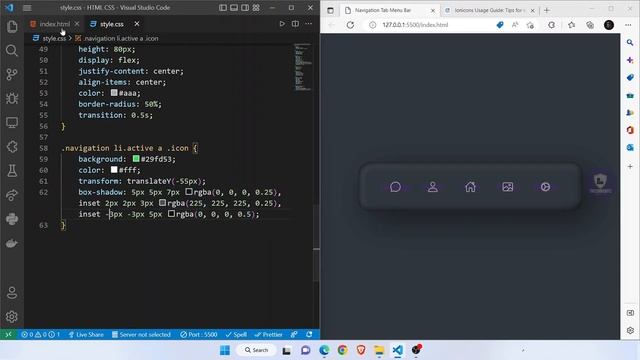Open the #aaa color swatch picker

click(x=114, y=93)
